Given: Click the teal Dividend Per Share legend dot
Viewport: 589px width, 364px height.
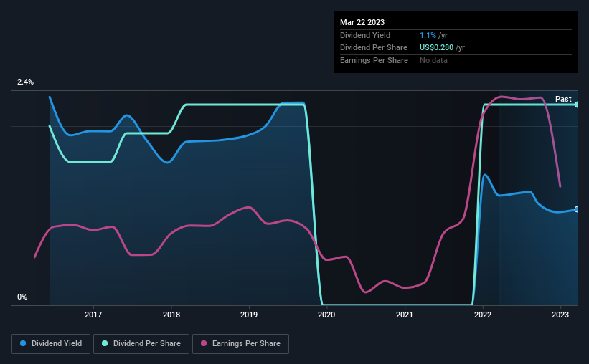Looking at the screenshot, I should pos(105,343).
